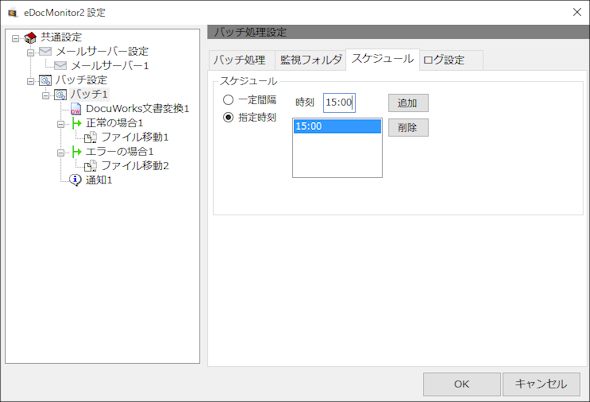Select the バッチ設定 magnifier icon
Image resolution: width=590 pixels, height=402 pixels.
(45, 80)
